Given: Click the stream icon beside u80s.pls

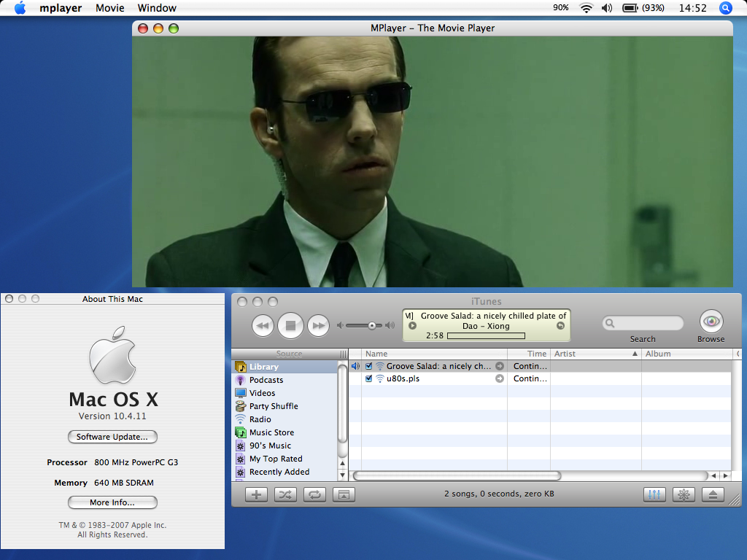Looking at the screenshot, I should pos(379,378).
